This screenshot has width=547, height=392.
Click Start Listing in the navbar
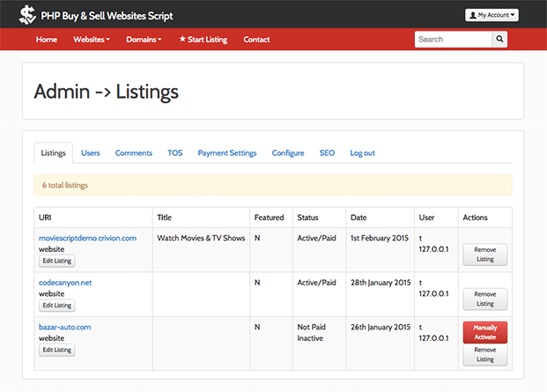coord(203,40)
